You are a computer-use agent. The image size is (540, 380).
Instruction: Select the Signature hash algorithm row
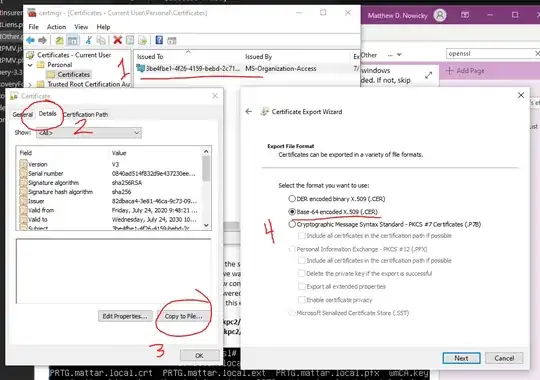click(108, 192)
